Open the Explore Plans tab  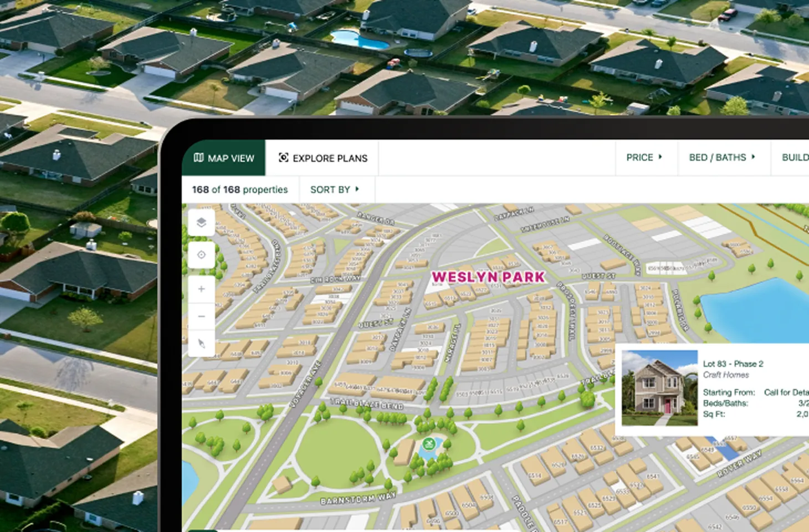[322, 158]
